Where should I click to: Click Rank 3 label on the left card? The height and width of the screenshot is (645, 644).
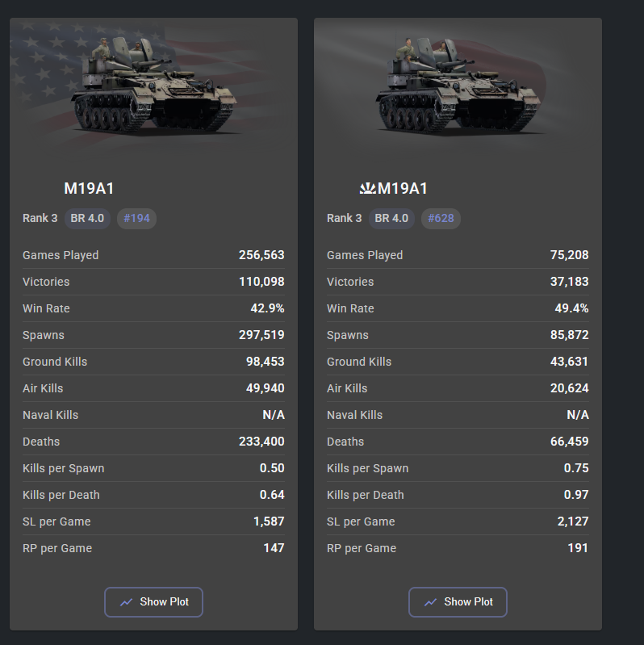(x=40, y=219)
